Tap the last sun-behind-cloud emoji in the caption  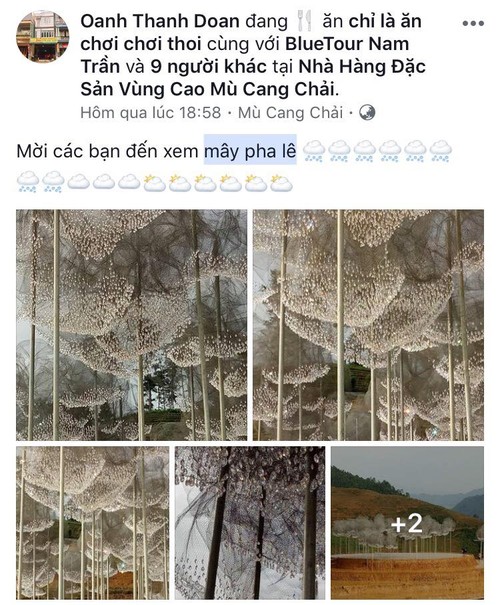pos(281,183)
